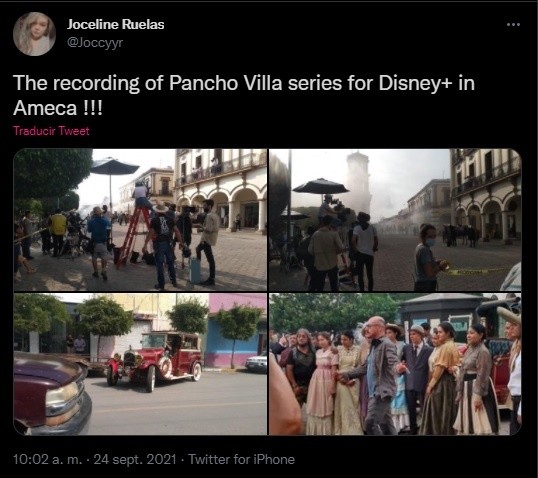
Task: Click the 24 sept. 2021 date
Action: click(135, 459)
